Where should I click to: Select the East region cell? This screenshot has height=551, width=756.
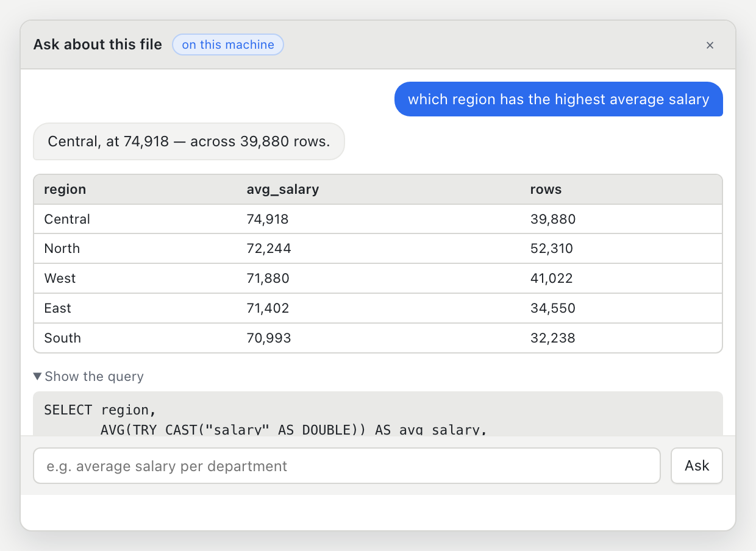(x=135, y=308)
